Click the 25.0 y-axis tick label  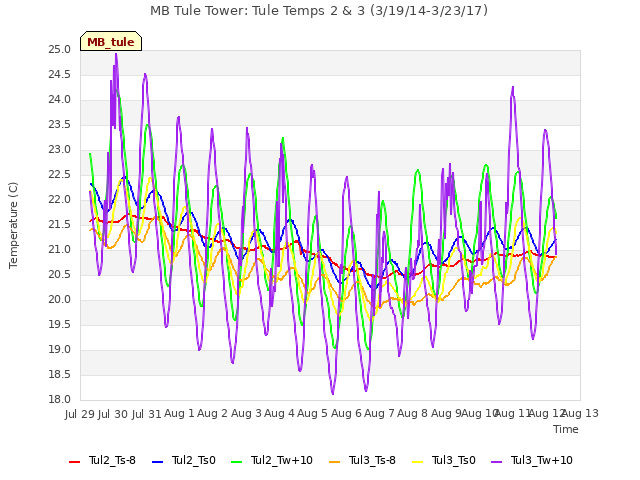tap(60, 50)
